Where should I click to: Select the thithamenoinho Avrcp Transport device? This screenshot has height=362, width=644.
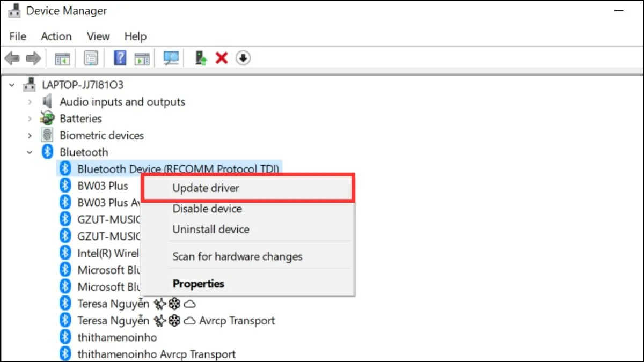156,354
